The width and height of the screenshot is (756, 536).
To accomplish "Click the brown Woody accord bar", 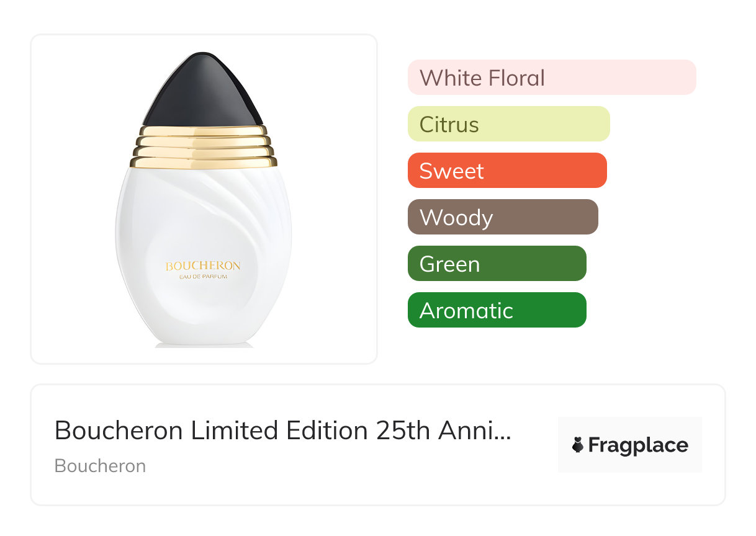I will point(502,217).
